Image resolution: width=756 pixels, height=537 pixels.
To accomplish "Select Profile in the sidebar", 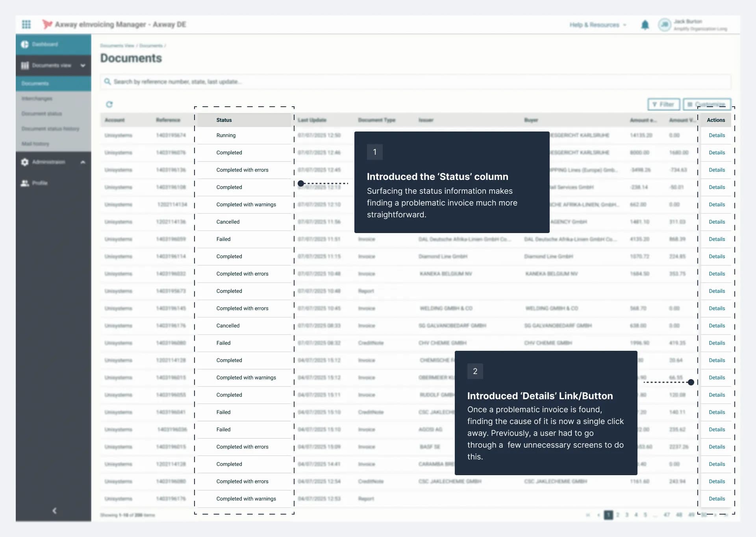I will coord(54,183).
